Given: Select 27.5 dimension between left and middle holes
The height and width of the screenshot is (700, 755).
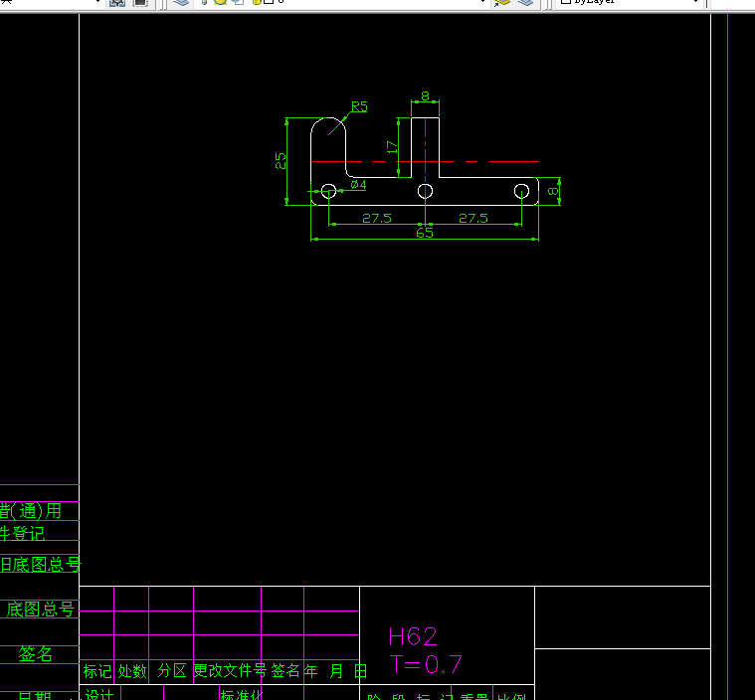Looking at the screenshot, I should tap(377, 219).
